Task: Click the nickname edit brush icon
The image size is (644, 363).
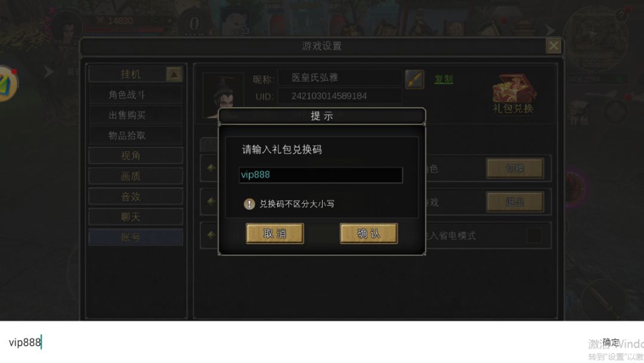Action: point(414,79)
